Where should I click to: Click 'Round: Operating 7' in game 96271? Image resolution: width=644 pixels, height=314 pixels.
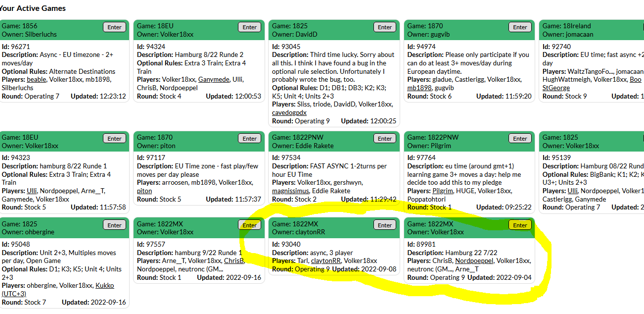click(x=31, y=97)
